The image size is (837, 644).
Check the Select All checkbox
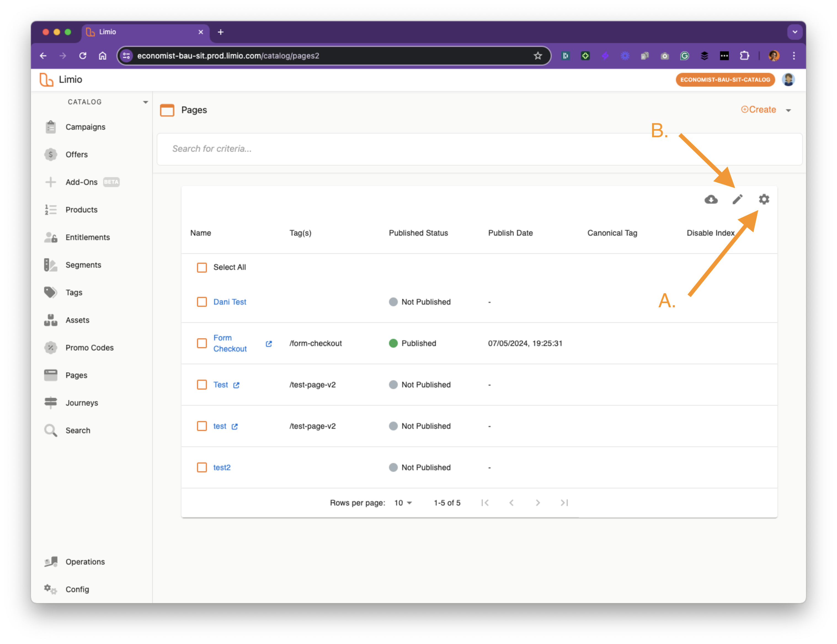click(202, 268)
